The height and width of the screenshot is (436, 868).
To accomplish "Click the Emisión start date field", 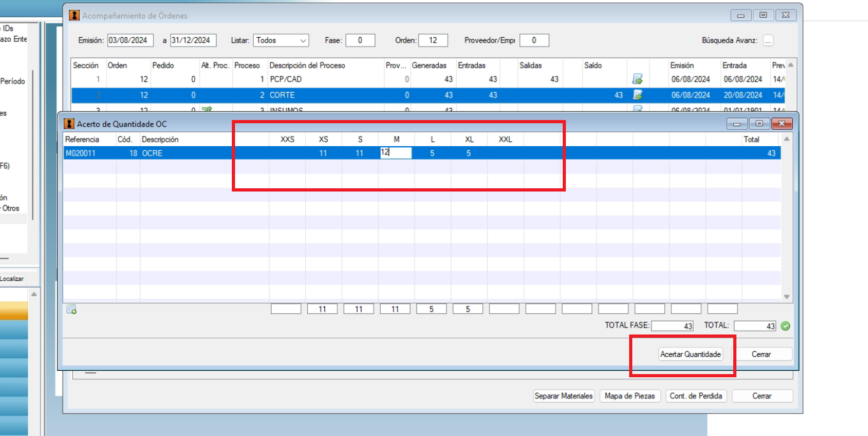I will [x=131, y=40].
